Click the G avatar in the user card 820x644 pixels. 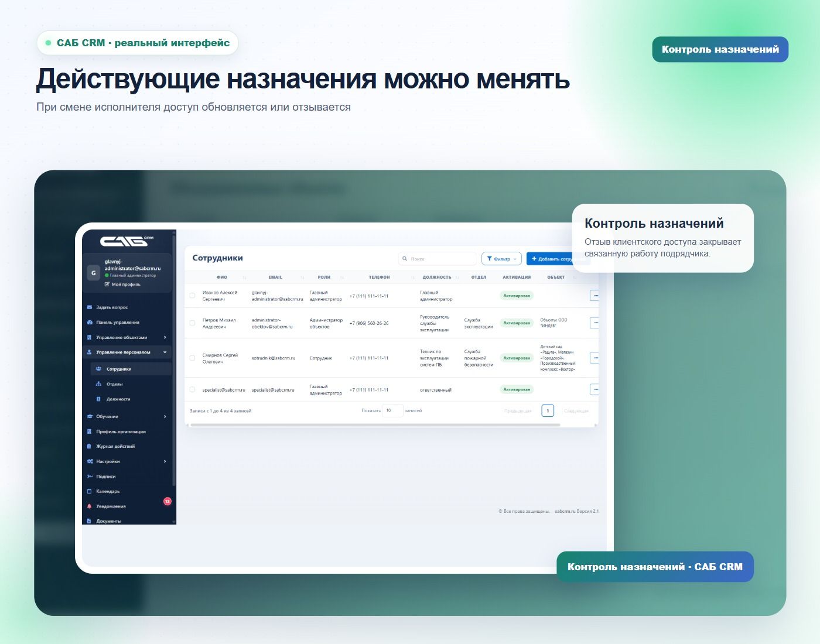(93, 273)
